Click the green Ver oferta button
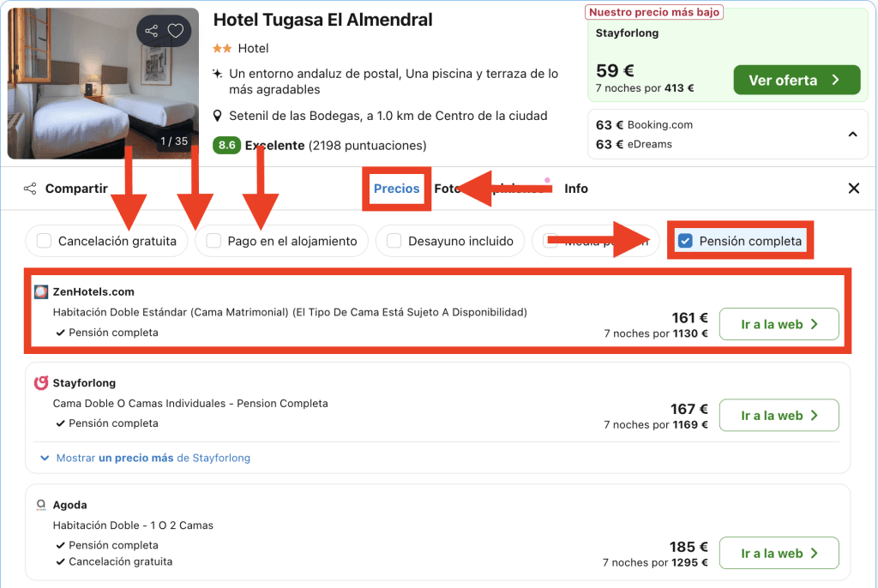The height and width of the screenshot is (588, 878). click(x=796, y=81)
